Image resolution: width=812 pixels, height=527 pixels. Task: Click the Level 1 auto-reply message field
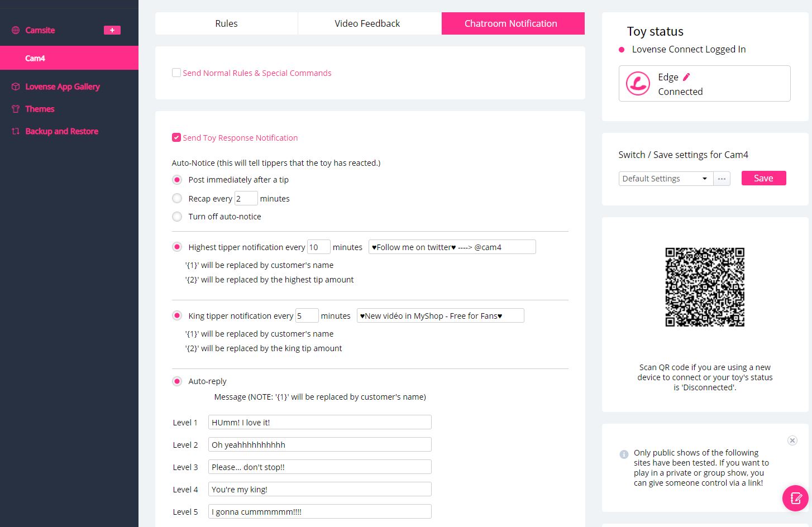(319, 423)
